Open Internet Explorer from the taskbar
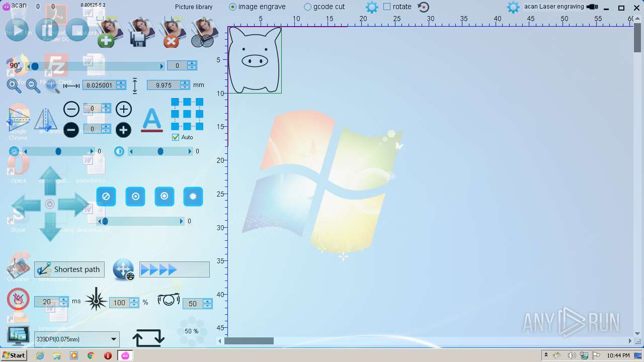The height and width of the screenshot is (362, 644). click(40, 355)
